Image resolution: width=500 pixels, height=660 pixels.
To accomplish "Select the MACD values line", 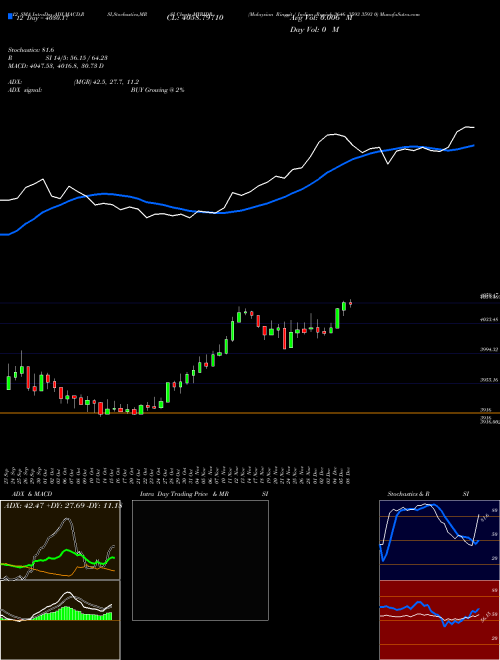I will (x=56, y=66).
